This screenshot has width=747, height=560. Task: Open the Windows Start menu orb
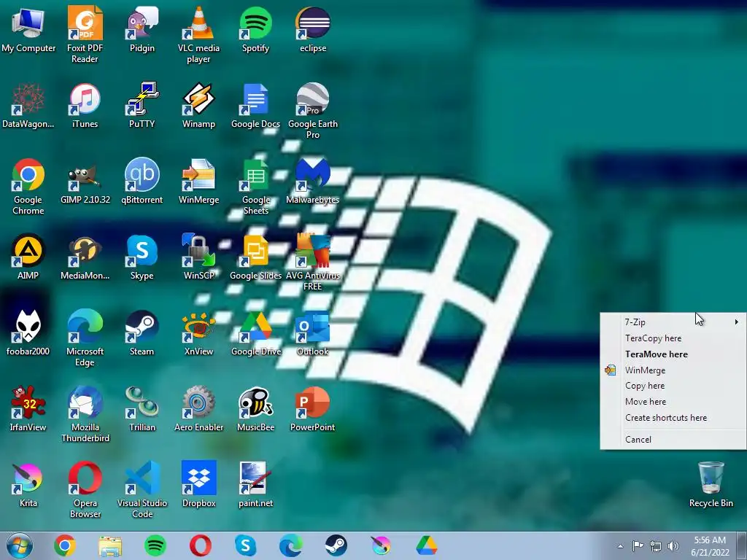20,545
